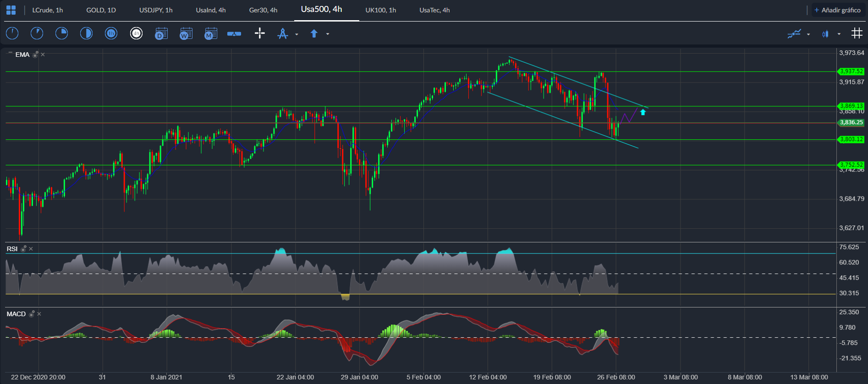Expand the arrow marker dropdown

click(327, 34)
